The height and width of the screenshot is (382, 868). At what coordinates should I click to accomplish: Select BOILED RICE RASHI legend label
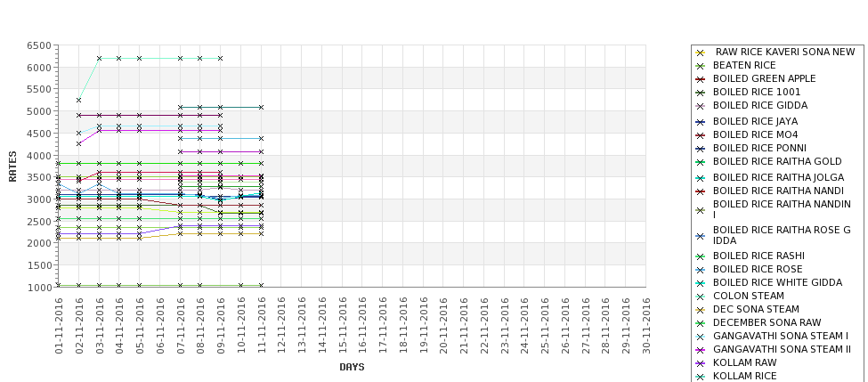(758, 256)
